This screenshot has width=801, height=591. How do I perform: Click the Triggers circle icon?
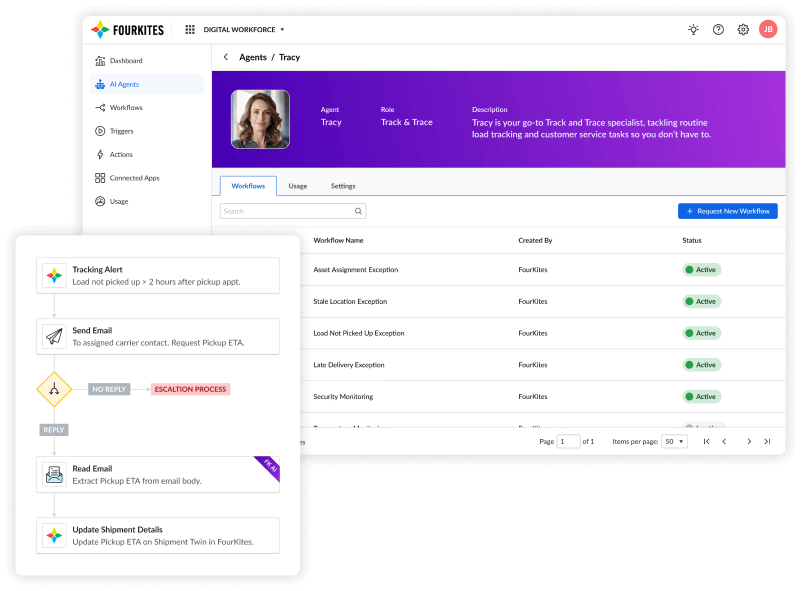100,131
